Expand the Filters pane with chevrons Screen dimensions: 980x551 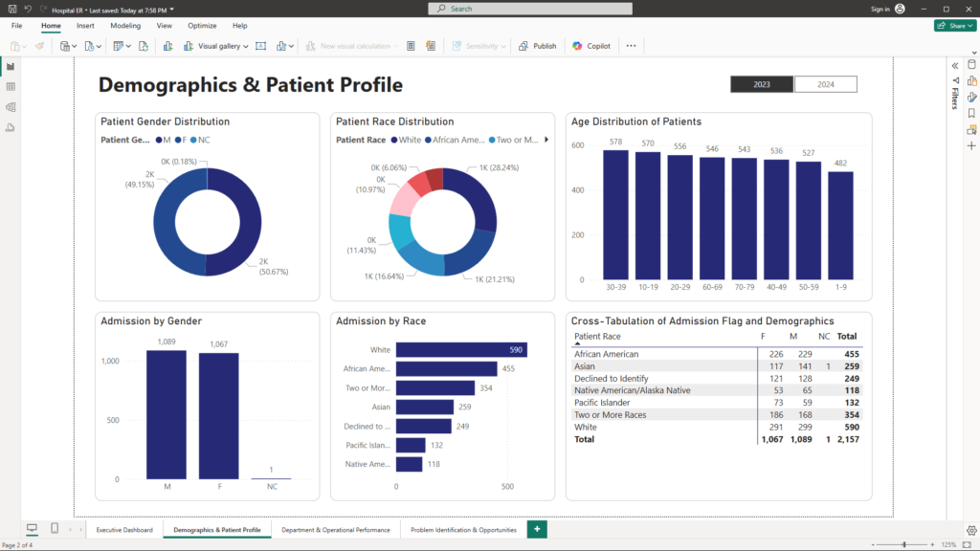[954, 66]
